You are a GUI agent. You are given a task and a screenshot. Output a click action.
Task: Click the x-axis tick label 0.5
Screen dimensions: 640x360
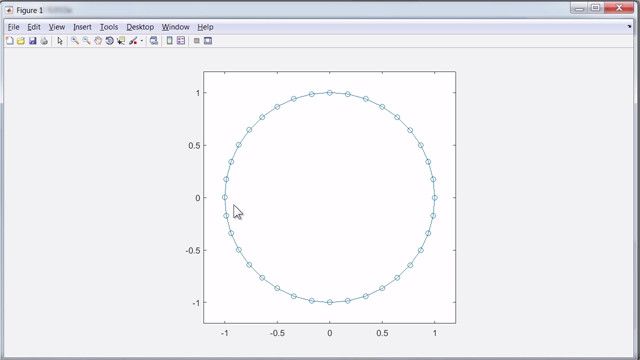382,333
